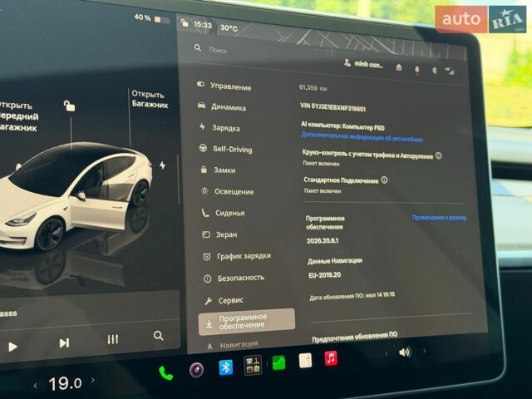
Task: Skip to next track
Action: coord(64,342)
